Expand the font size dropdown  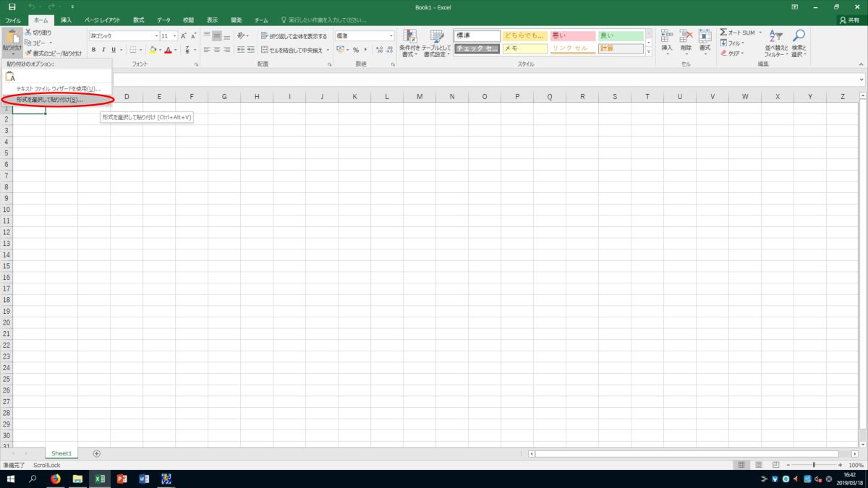(x=175, y=36)
